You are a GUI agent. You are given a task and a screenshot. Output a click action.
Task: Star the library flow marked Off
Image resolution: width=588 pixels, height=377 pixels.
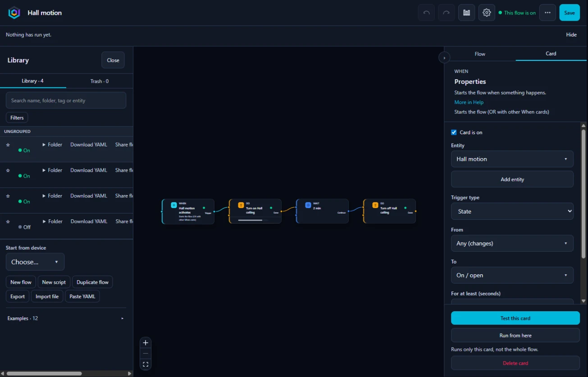[8, 222]
